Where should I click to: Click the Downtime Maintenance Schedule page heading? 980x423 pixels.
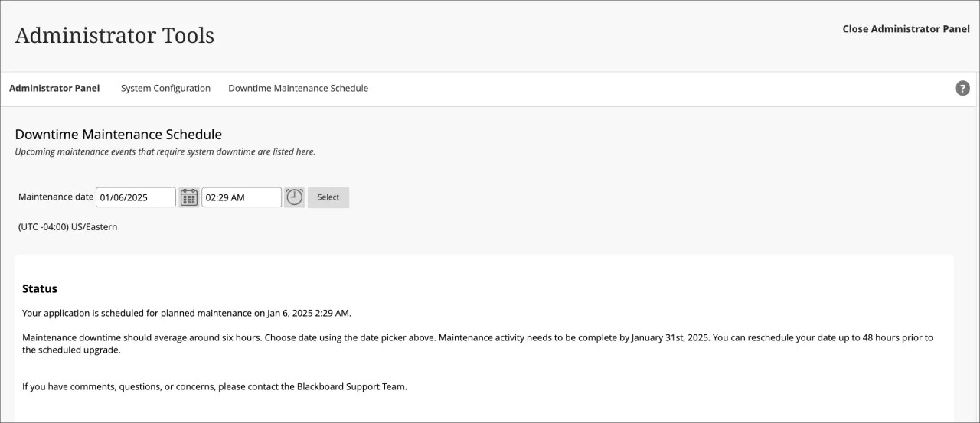tap(119, 135)
